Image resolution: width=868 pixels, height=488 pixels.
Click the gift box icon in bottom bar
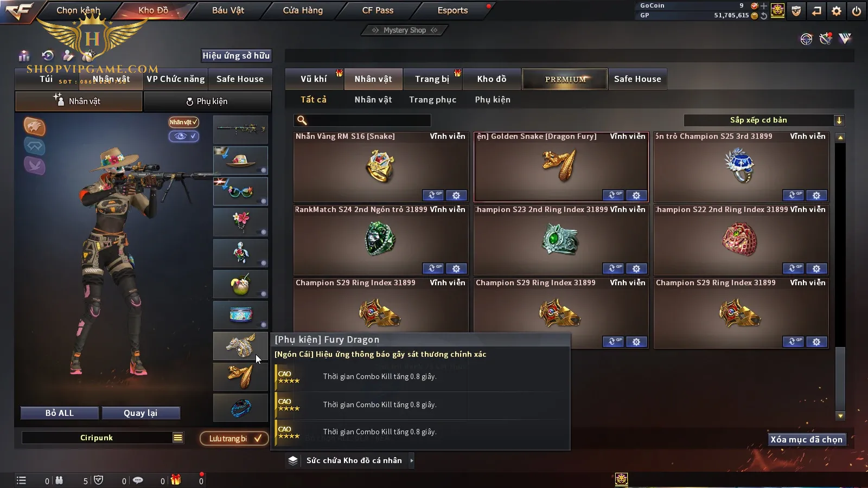click(x=175, y=480)
